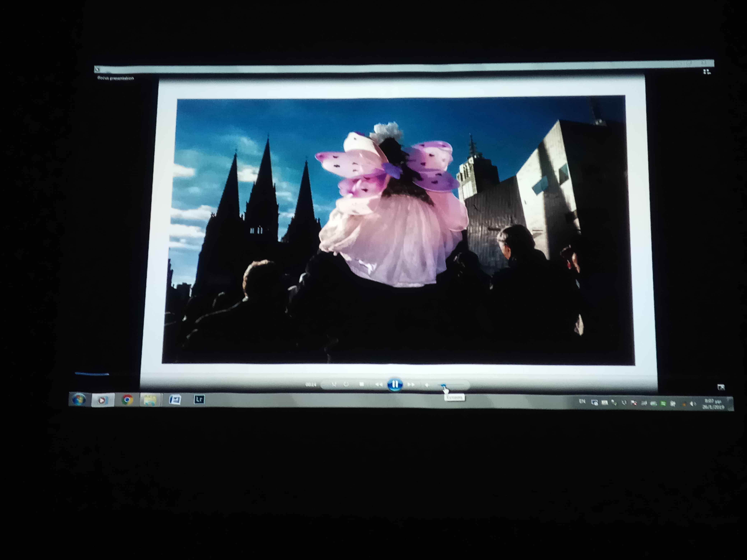Click the Action Center flag tray icon
747x560 pixels.
634,403
